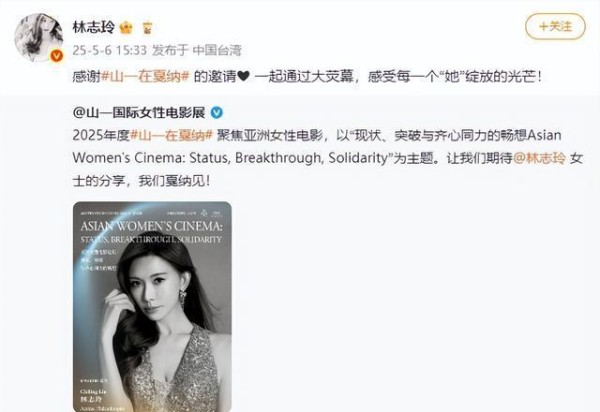This screenshot has height=412, width=600.
Task: Click the small badge icon after the crown
Action: click(x=147, y=28)
